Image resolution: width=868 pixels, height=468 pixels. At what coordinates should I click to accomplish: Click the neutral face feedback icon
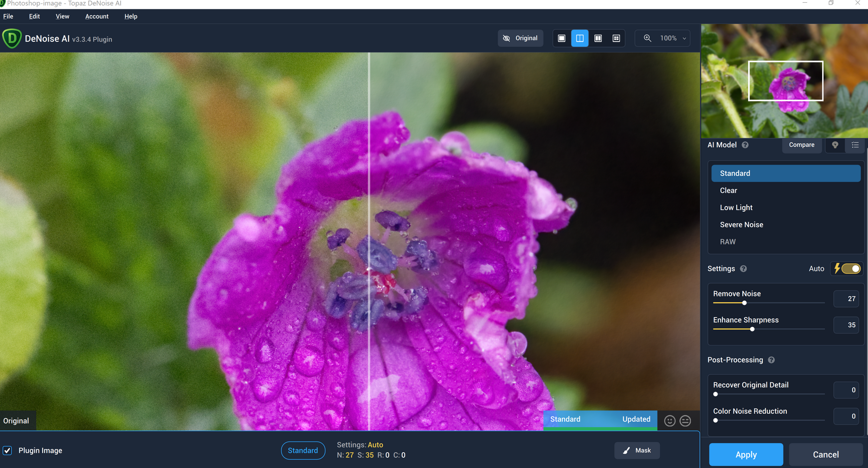pyautogui.click(x=685, y=421)
